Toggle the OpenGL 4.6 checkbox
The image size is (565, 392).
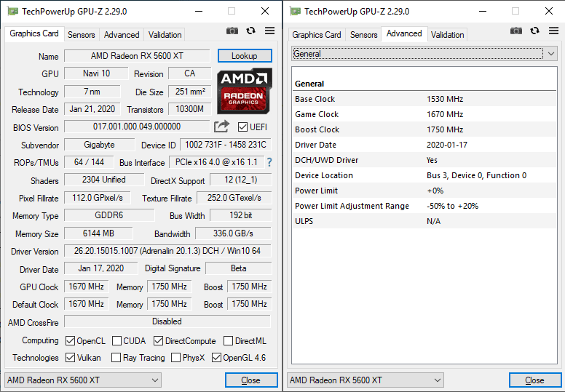click(216, 357)
